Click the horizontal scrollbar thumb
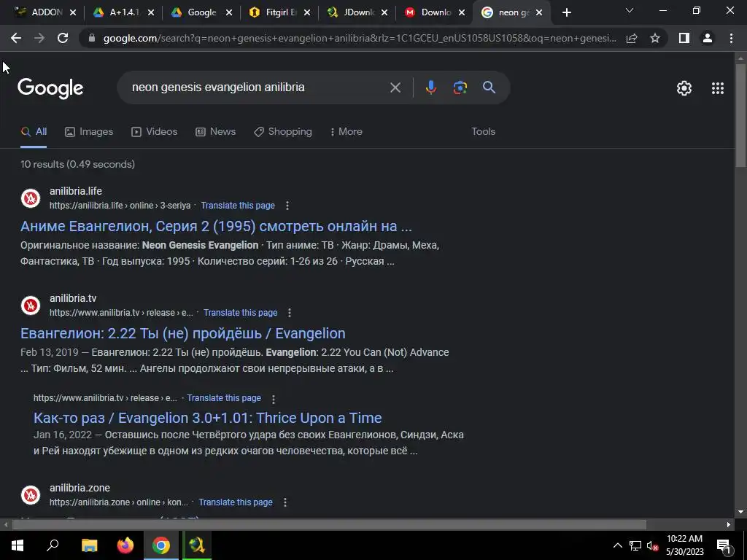 (x=329, y=525)
